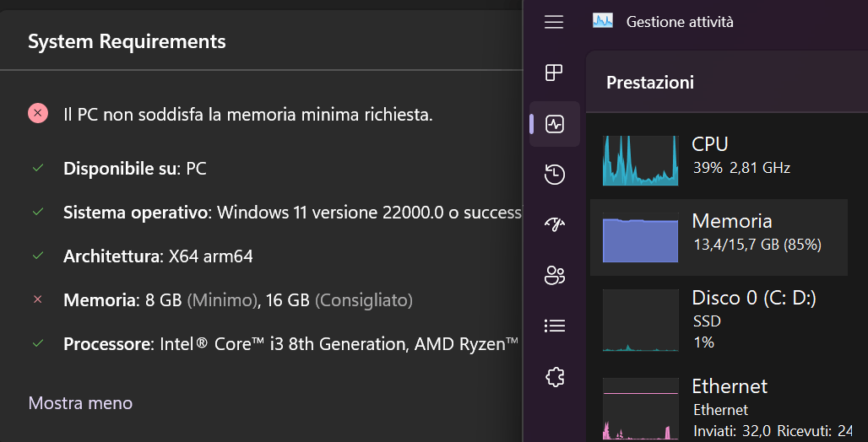This screenshot has height=442, width=868.
Task: Click the Prestazioni page title
Action: pyautogui.click(x=650, y=83)
